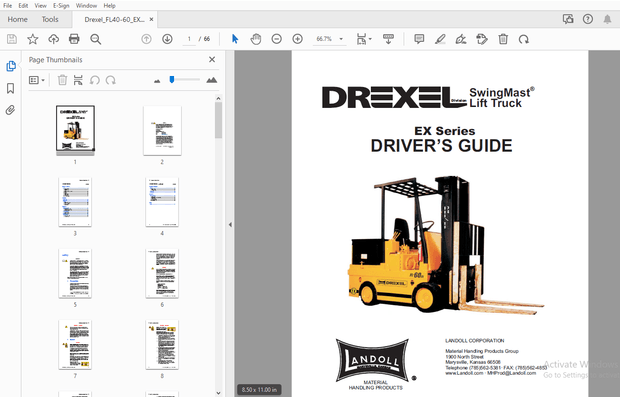Switch to the Home tab
The width and height of the screenshot is (620, 397).
[17, 19]
